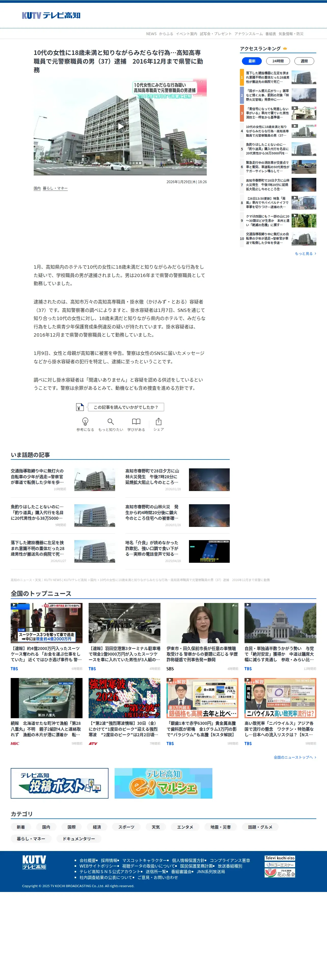Viewport: 327px width, 980px height.
Task: Open the Televi kochi eizo banner
Action: [280, 858]
